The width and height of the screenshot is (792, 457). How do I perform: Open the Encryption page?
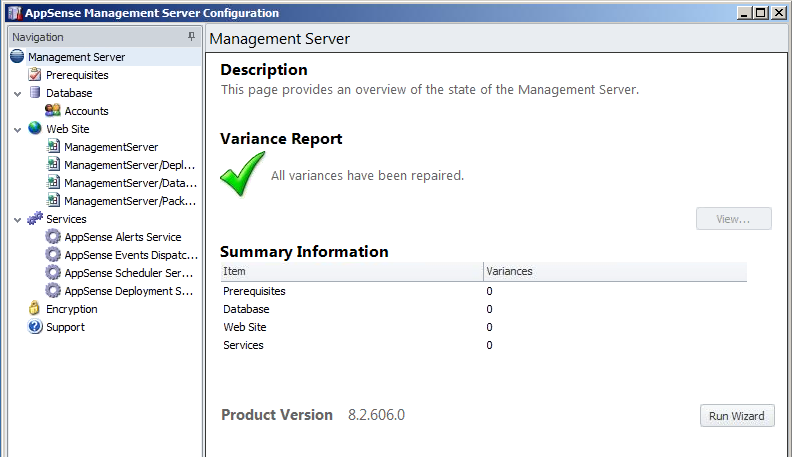tap(72, 309)
